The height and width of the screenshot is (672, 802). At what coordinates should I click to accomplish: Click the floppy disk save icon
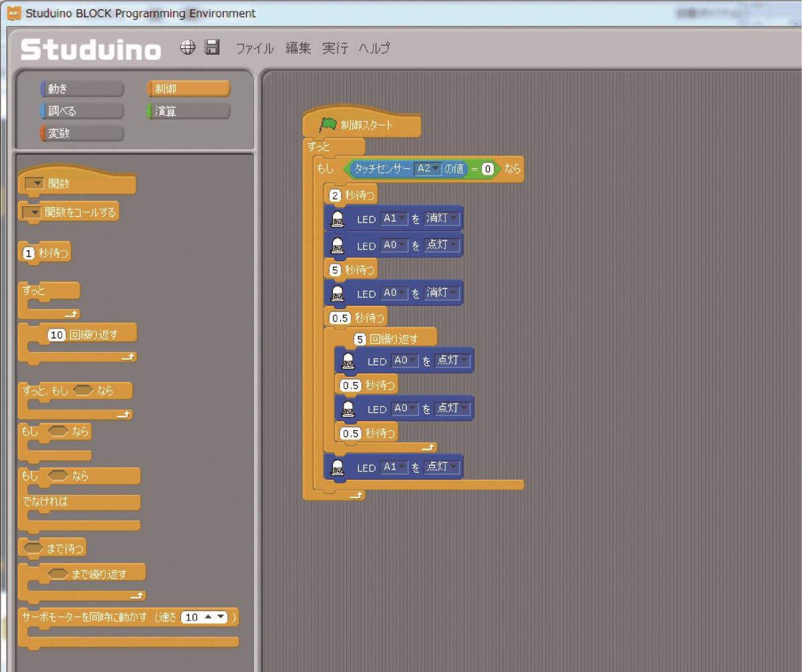pyautogui.click(x=213, y=47)
